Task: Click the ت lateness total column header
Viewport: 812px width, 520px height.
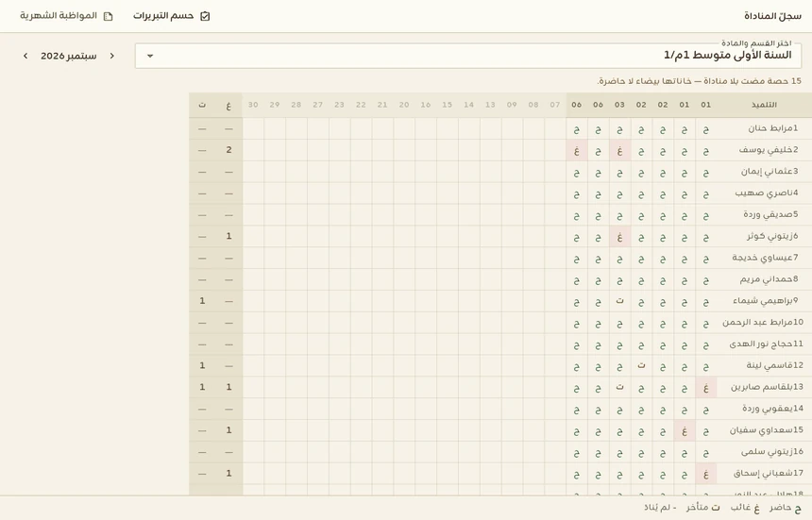Action: coord(202,105)
